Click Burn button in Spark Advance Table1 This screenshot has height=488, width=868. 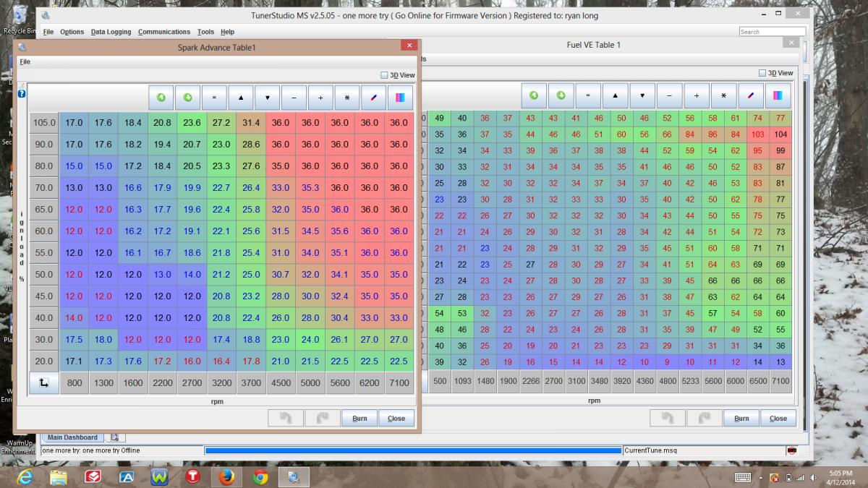click(x=359, y=419)
